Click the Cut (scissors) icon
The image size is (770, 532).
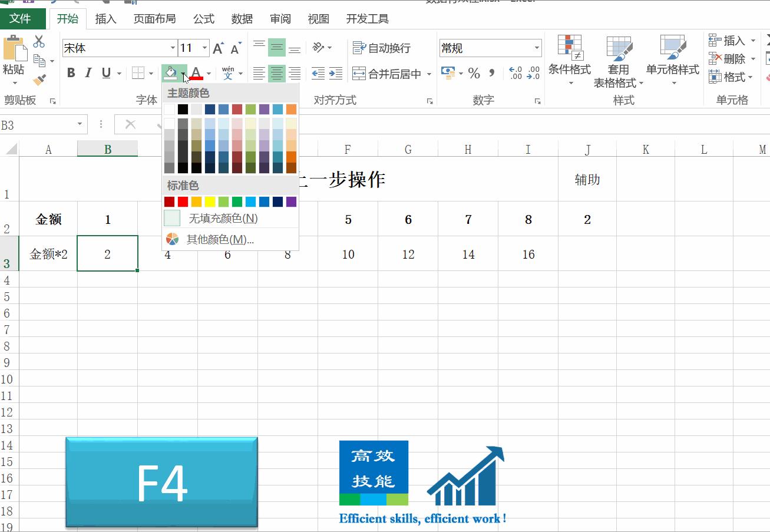[38, 40]
